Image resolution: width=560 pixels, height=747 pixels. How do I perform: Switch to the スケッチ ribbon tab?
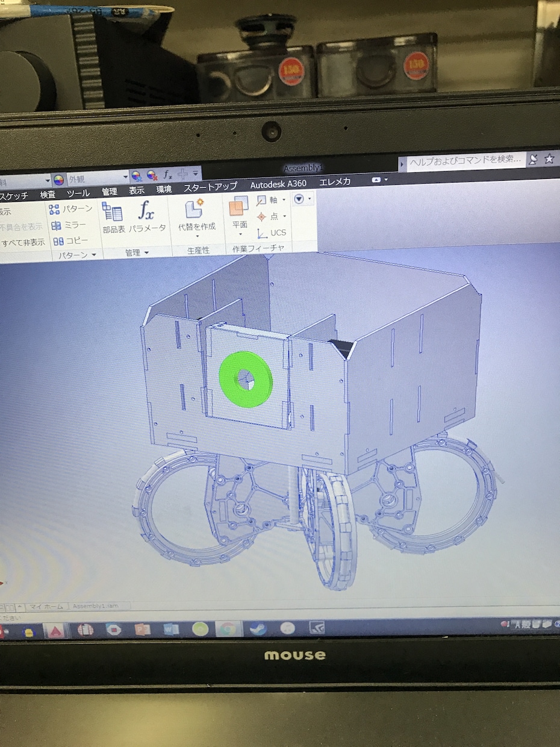tap(14, 196)
